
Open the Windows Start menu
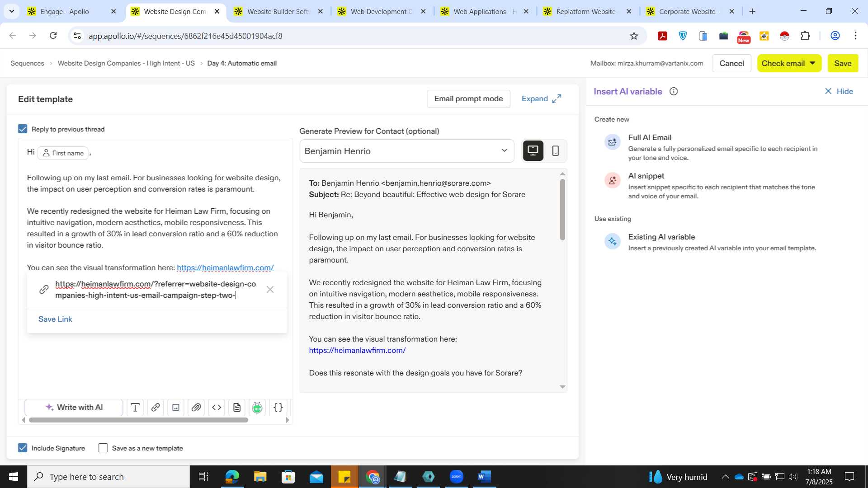14,477
